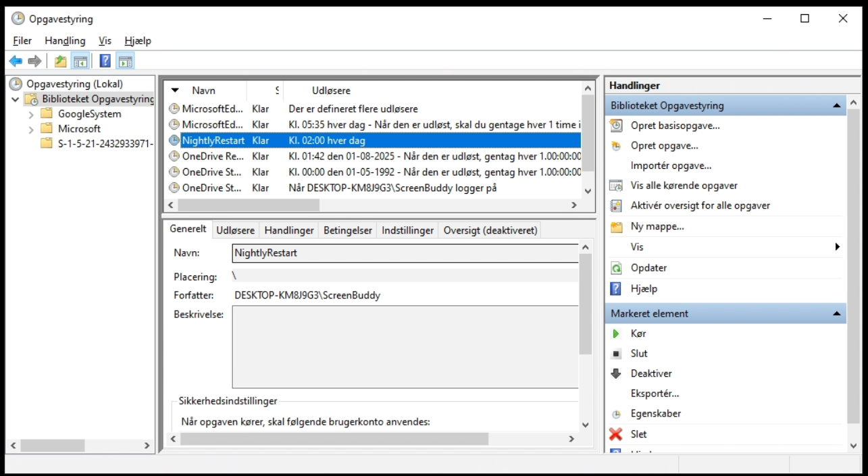The image size is (868, 476).
Task: Collapse Biblioteket Opgavestyring tree node
Action: coord(16,100)
